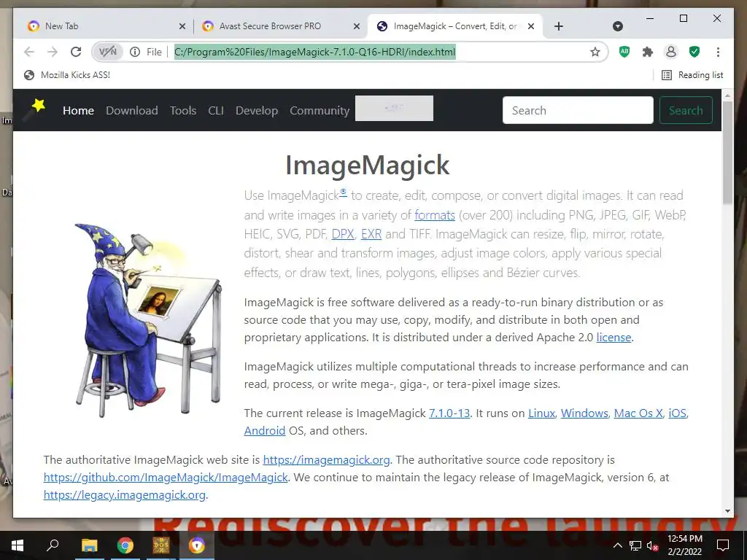Follow the formats link
The image size is (747, 560).
point(435,215)
